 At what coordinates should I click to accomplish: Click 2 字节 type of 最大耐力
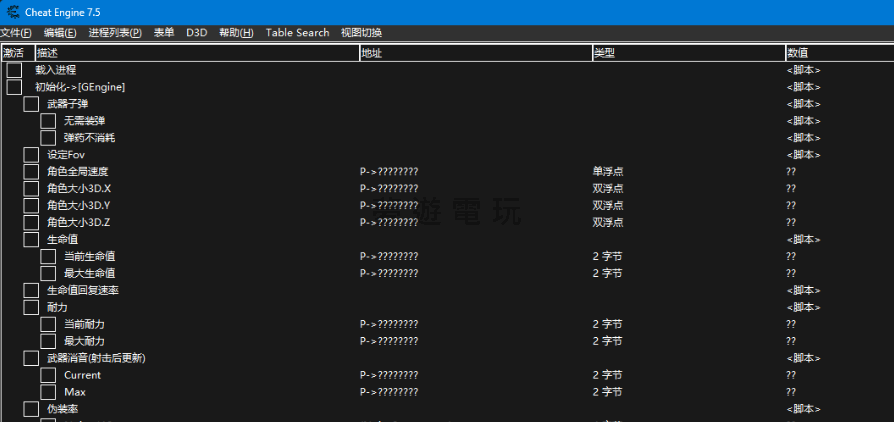[x=607, y=342]
